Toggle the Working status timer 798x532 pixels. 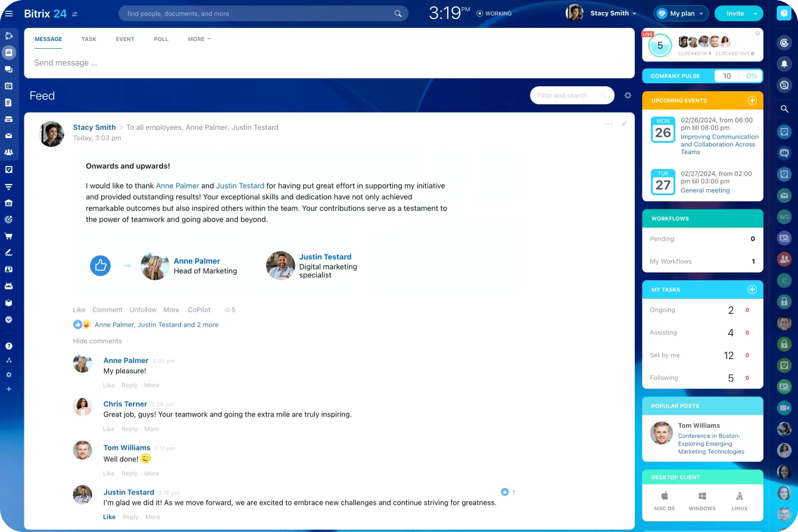click(x=494, y=13)
